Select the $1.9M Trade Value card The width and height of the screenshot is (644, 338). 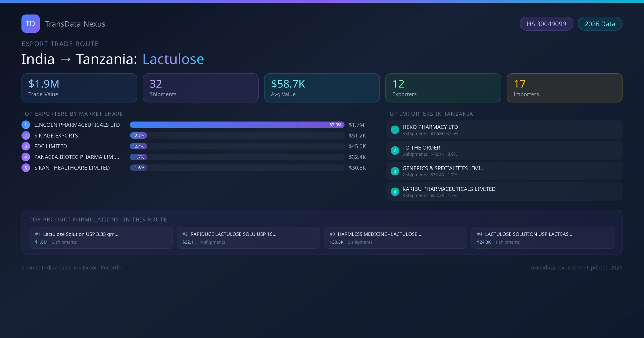tap(79, 88)
